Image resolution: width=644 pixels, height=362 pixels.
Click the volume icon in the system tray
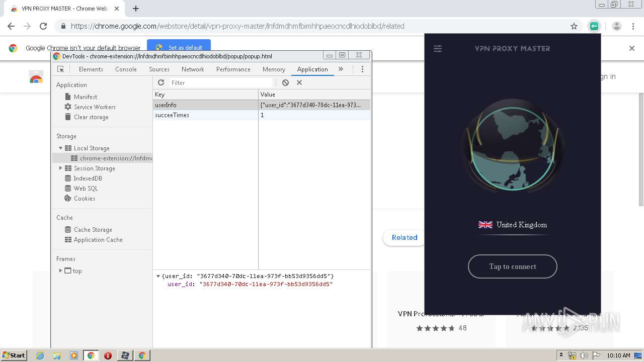pos(584,355)
